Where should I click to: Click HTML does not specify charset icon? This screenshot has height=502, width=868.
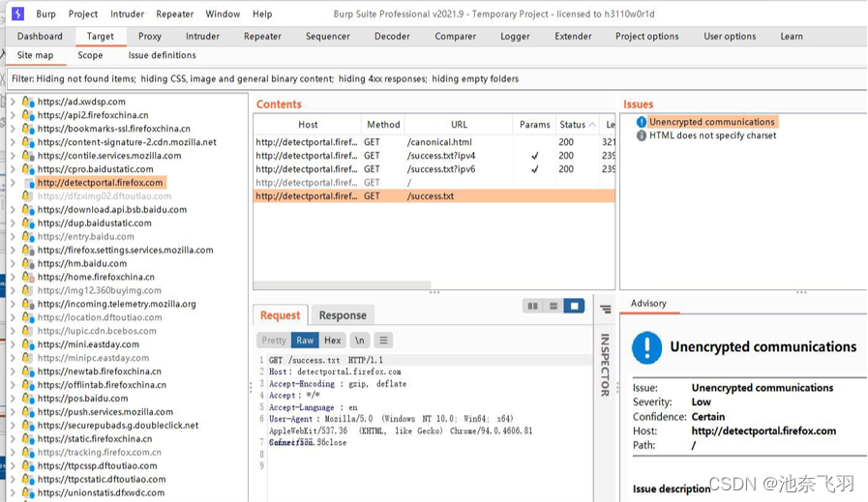coord(641,135)
